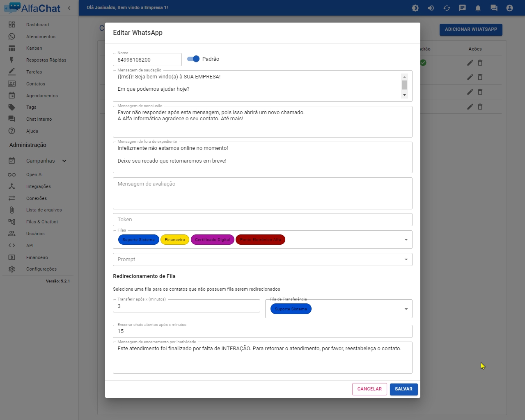Toggle the dark mode brightness icon
This screenshot has height=420, width=525.
tap(415, 8)
